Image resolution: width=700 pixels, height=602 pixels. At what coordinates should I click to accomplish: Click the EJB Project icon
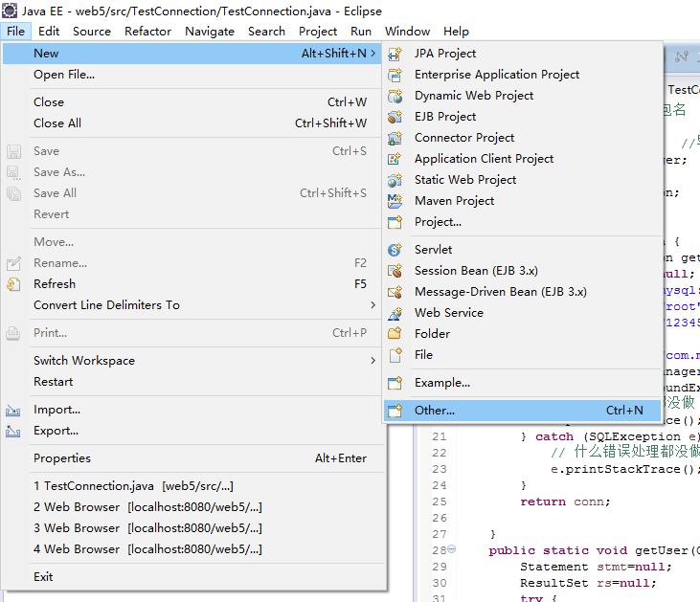pyautogui.click(x=395, y=117)
